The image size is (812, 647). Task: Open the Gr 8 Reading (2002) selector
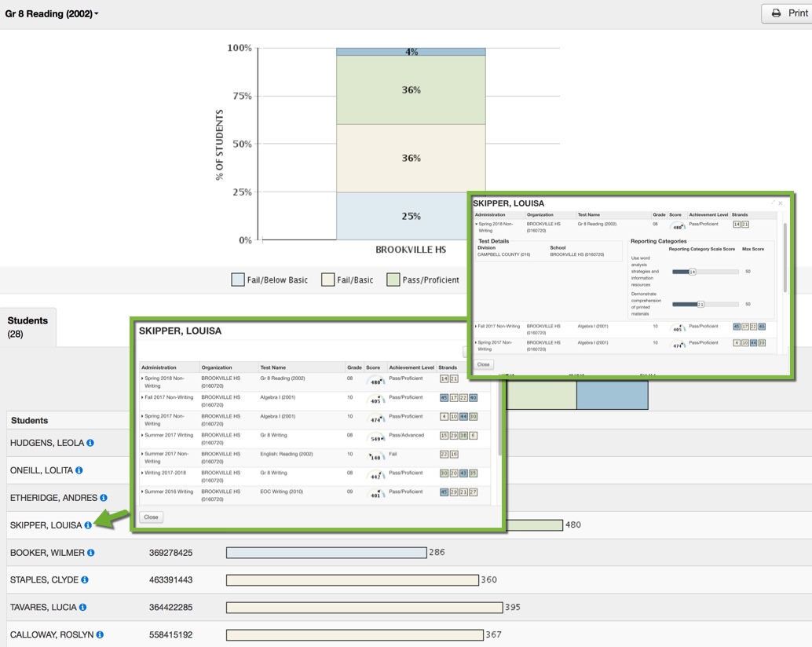click(51, 13)
